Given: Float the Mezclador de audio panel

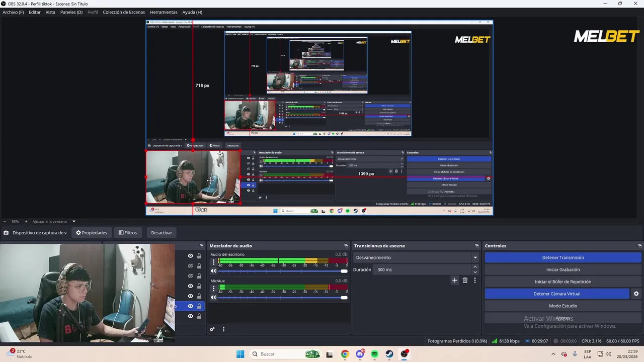Looking at the screenshot, I should [346, 246].
